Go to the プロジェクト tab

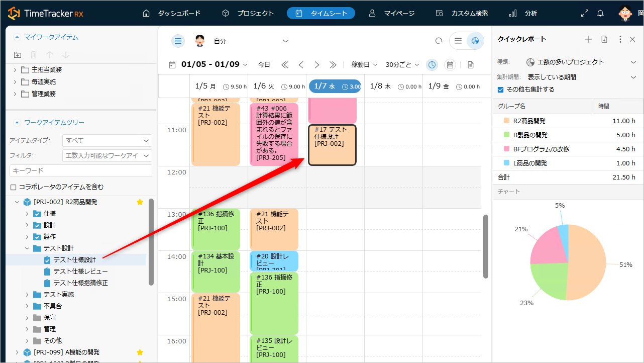coord(248,14)
